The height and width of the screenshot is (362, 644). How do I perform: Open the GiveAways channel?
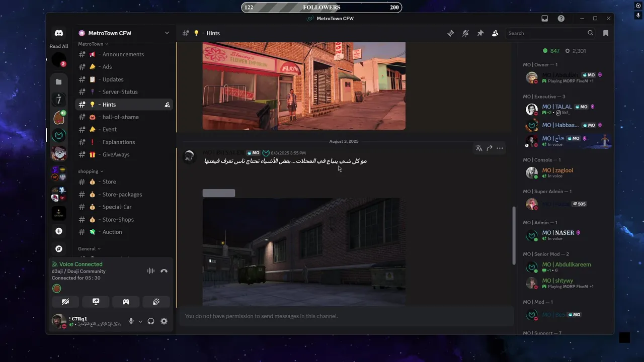click(124, 155)
